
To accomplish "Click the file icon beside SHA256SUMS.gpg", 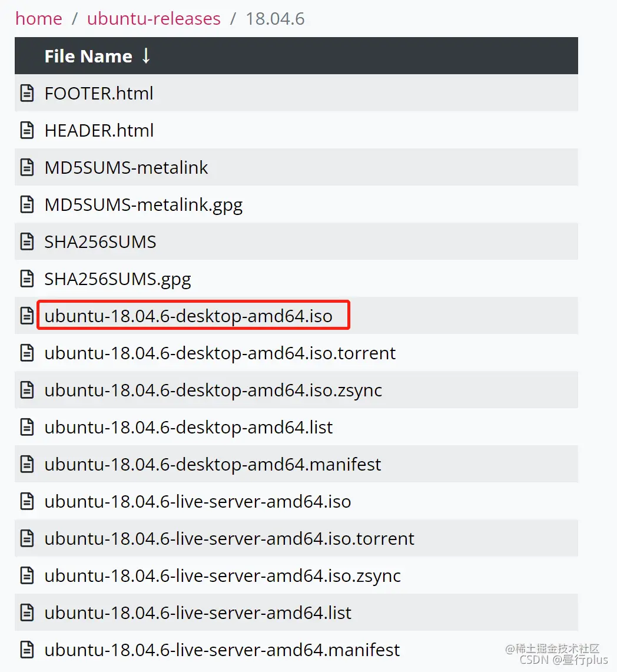I will [27, 279].
